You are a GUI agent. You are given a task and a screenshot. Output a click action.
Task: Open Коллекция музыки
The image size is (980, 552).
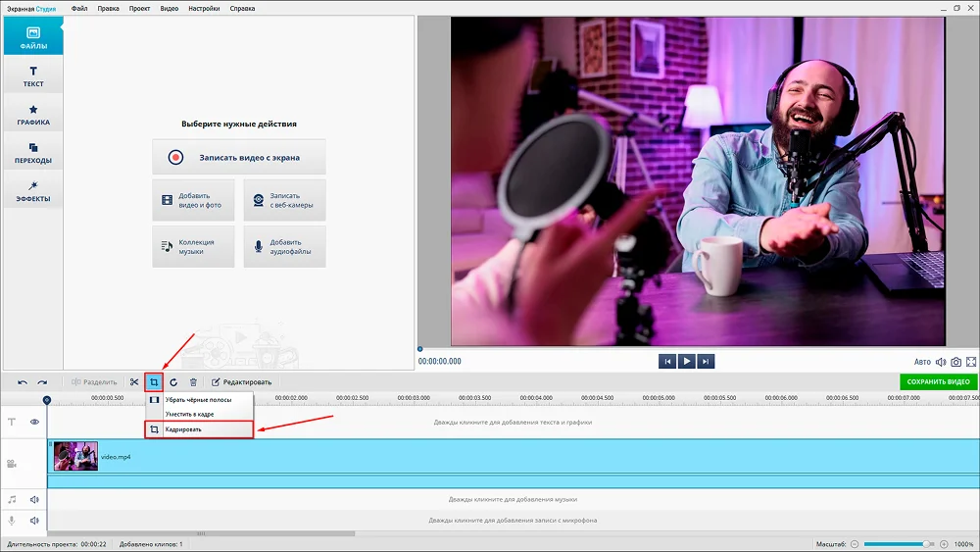click(x=193, y=246)
